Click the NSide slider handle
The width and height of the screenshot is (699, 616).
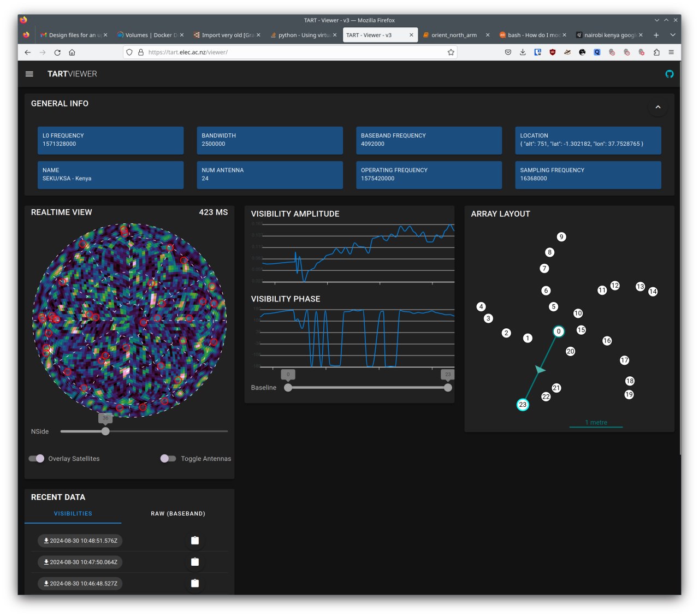[x=105, y=431]
